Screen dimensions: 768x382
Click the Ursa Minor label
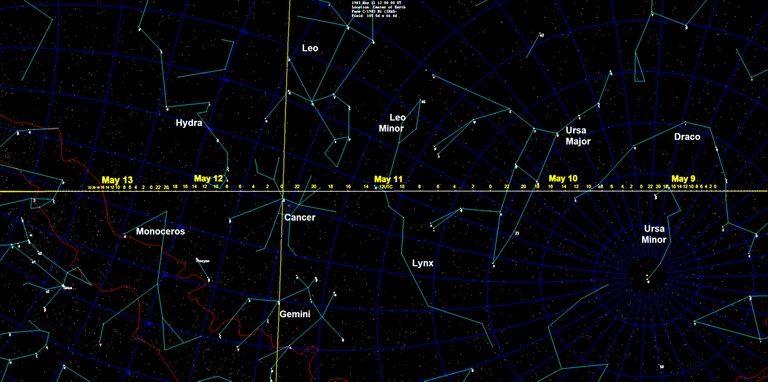[x=654, y=234]
